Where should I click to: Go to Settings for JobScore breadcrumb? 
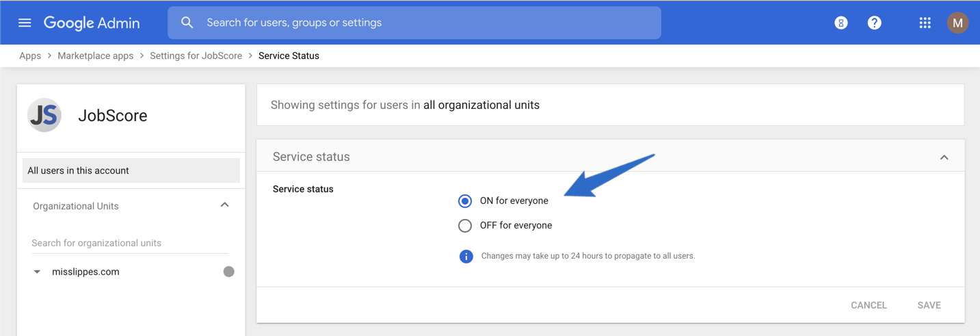pos(196,56)
